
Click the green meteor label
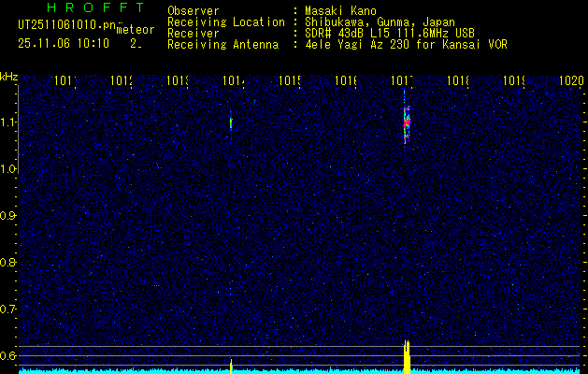pyautogui.click(x=135, y=29)
